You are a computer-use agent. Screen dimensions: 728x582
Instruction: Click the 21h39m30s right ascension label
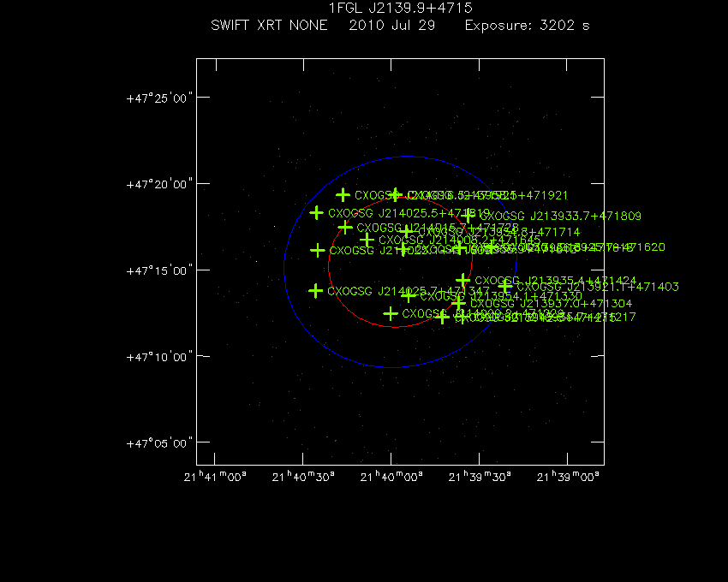(480, 477)
